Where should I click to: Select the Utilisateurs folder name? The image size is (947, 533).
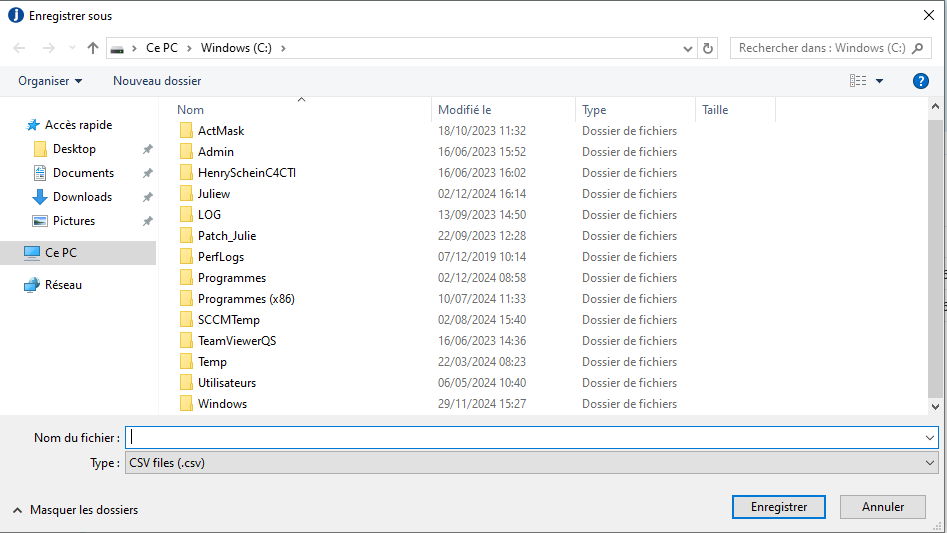pos(227,383)
